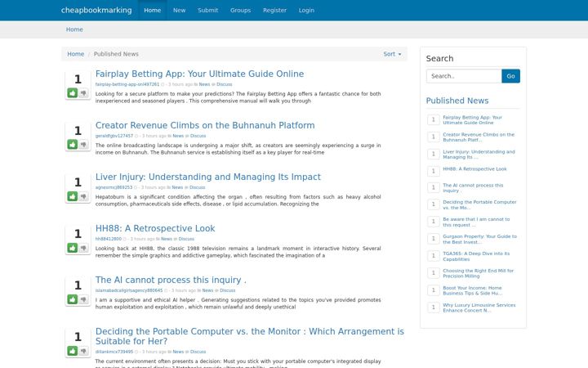Viewport: 588px width, 368px height.
Task: Open the Login page
Action: tap(306, 10)
